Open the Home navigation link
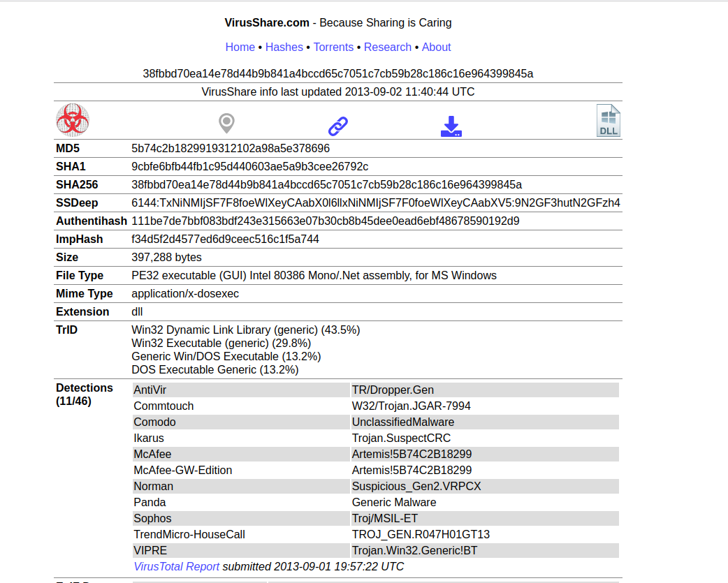Viewport: 728px width, 583px height. [x=240, y=47]
